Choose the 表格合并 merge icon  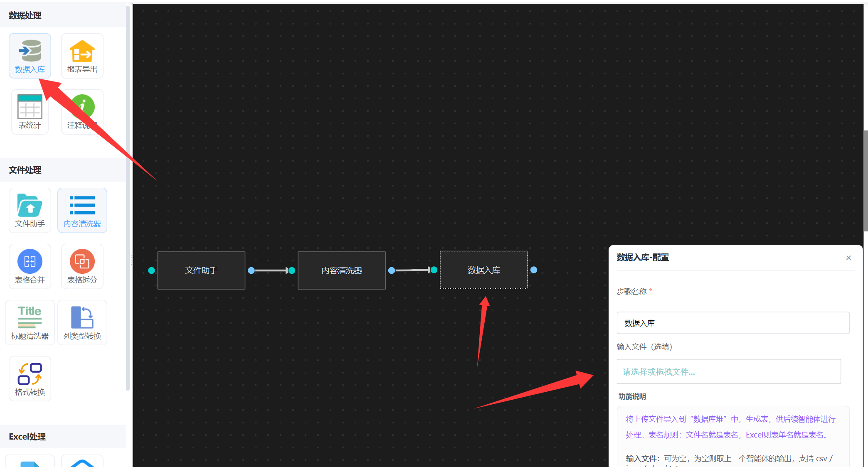(x=30, y=261)
